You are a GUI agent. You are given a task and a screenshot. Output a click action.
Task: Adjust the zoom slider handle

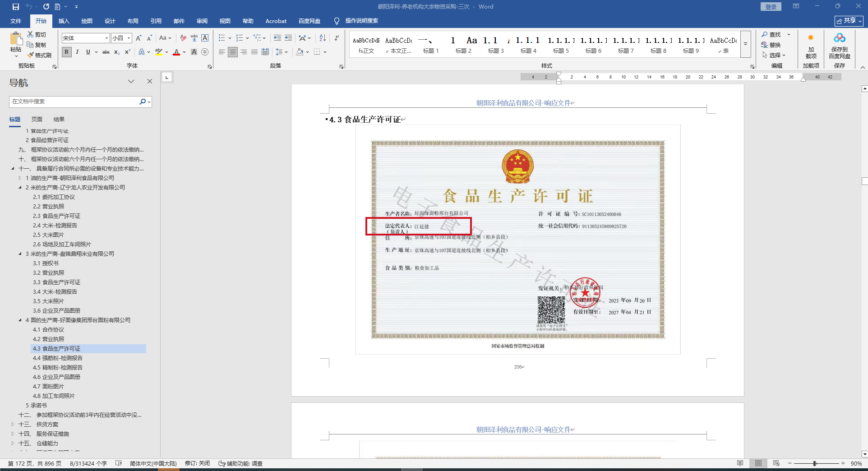pos(815,463)
